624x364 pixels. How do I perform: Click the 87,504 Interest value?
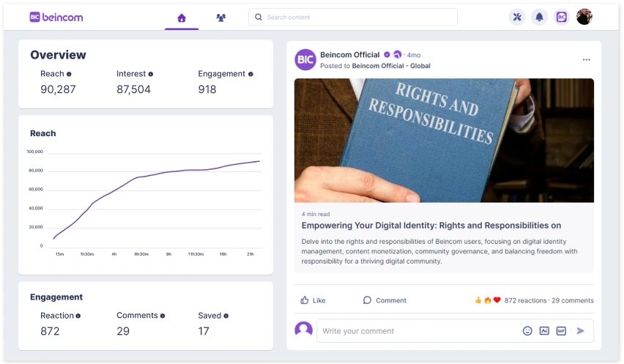134,89
